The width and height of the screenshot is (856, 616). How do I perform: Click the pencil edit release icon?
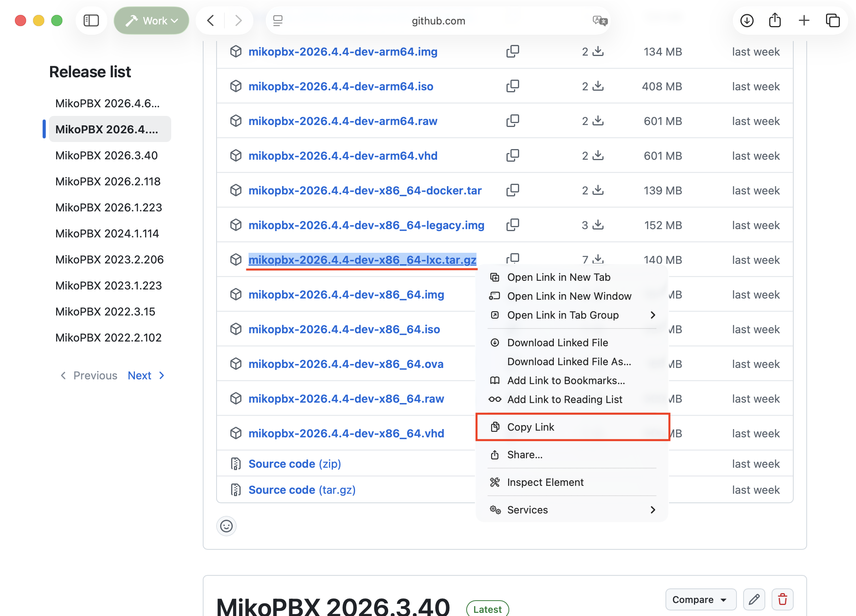754,599
